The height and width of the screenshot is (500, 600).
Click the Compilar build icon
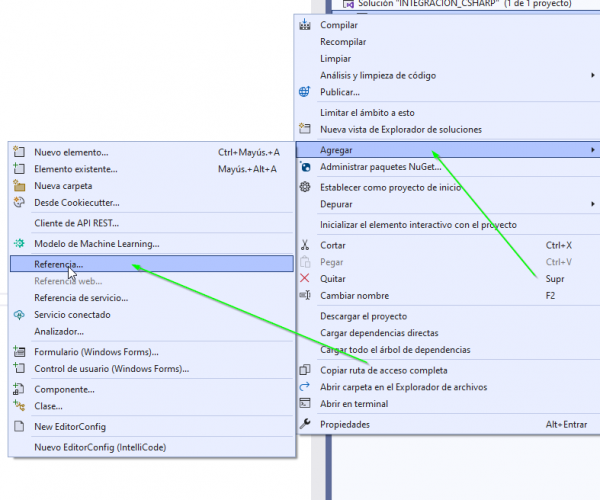pyautogui.click(x=305, y=25)
